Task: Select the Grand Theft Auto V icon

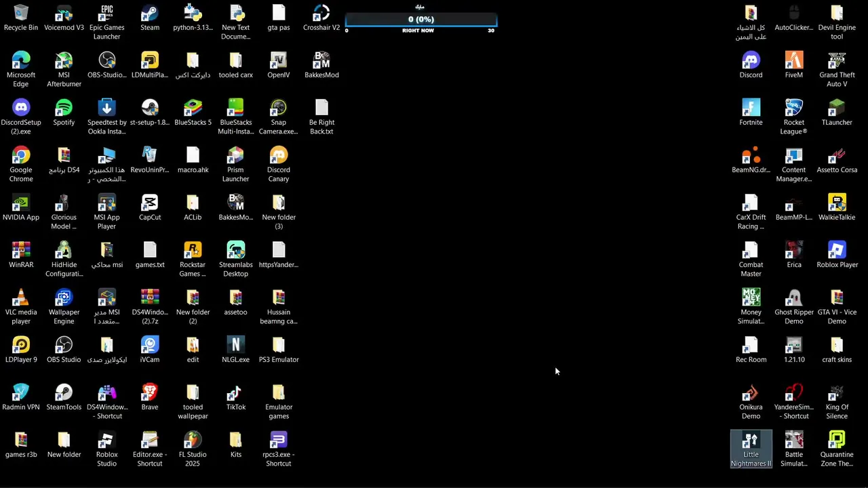Action: 837,70
